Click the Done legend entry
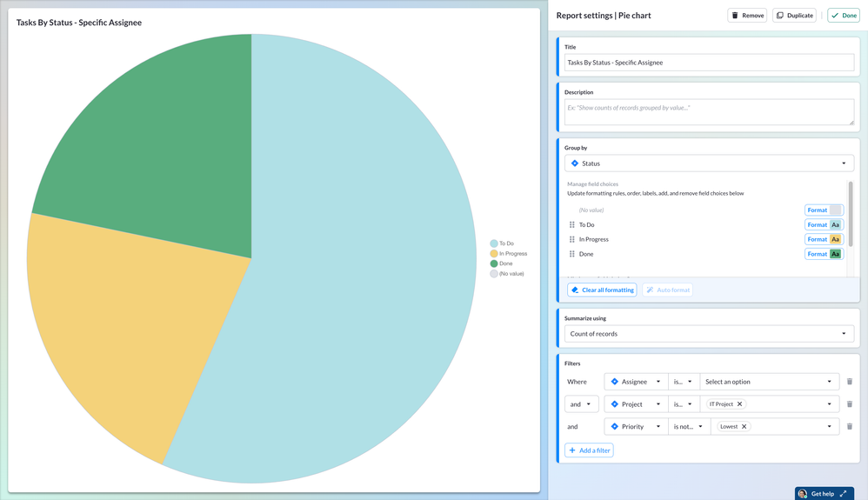868x500 pixels. 502,263
